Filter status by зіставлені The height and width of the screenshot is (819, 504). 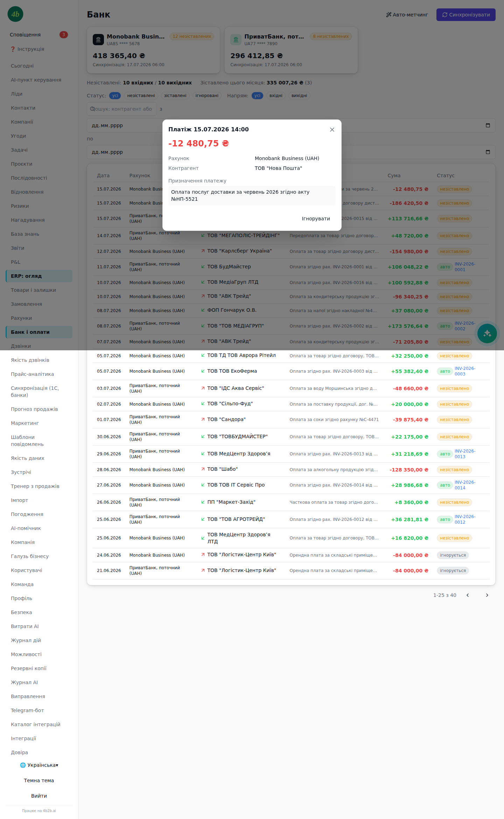(175, 96)
